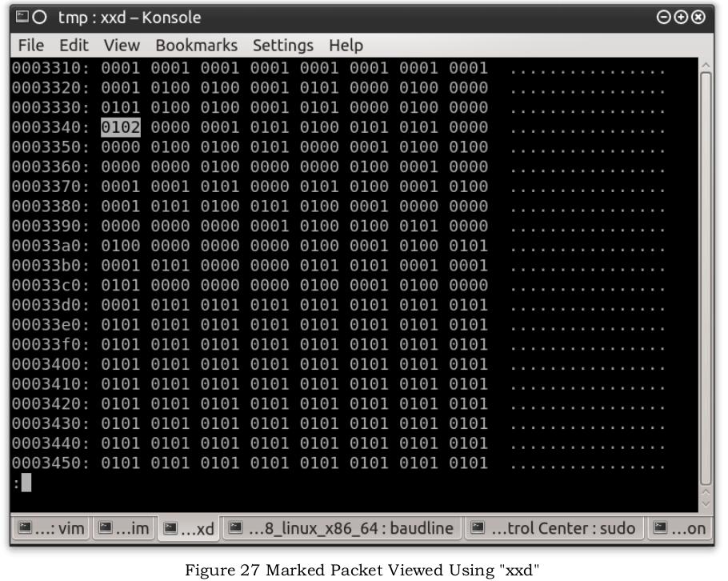The image size is (728, 581).
Task: Open the File menu
Action: coord(31,46)
